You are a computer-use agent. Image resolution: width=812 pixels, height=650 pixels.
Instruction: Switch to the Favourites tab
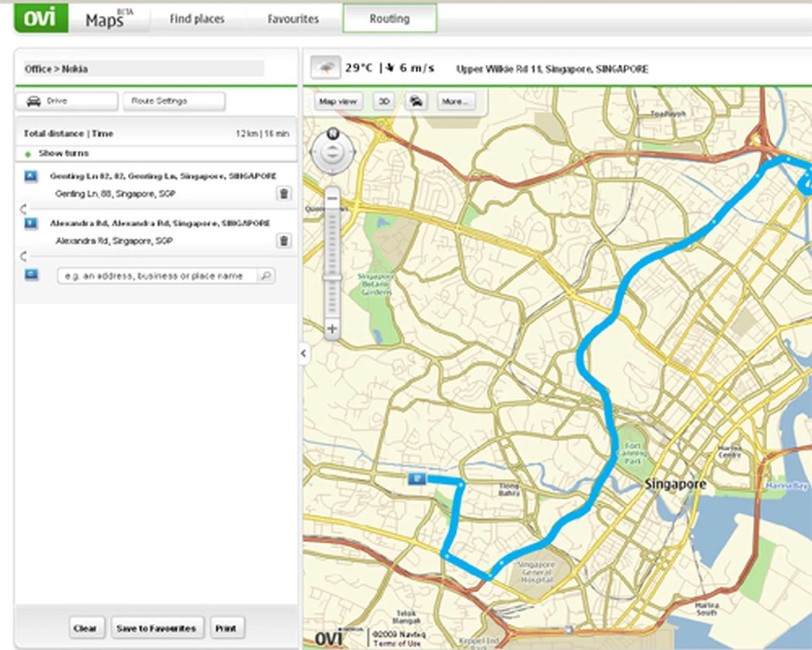293,19
